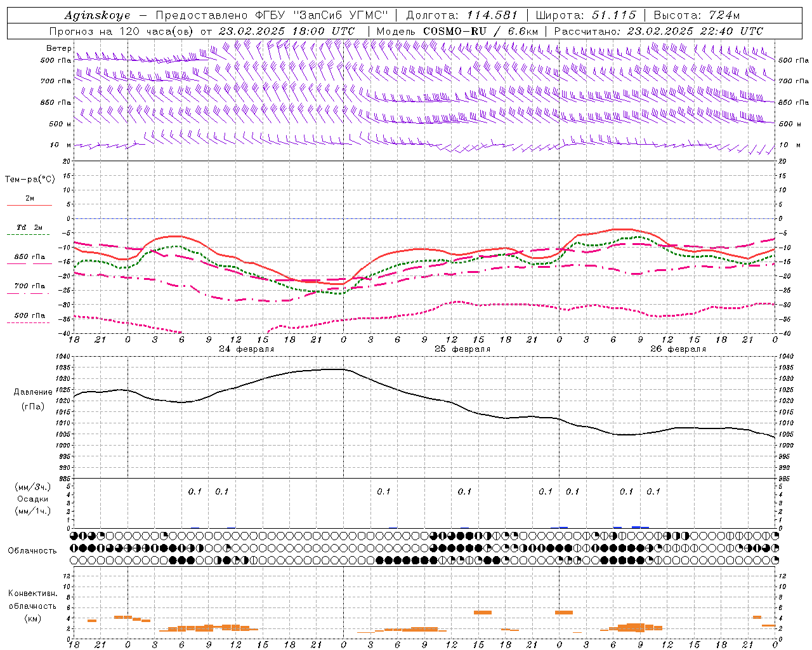This screenshot has width=812, height=650.
Task: Select the latitude value "Широта: 51.115"
Action: (586, 15)
